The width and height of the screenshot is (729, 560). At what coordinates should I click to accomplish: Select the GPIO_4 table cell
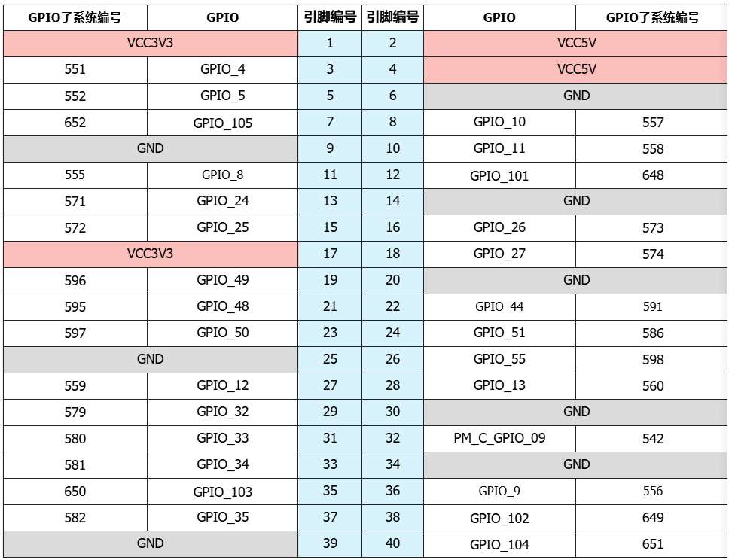(223, 70)
